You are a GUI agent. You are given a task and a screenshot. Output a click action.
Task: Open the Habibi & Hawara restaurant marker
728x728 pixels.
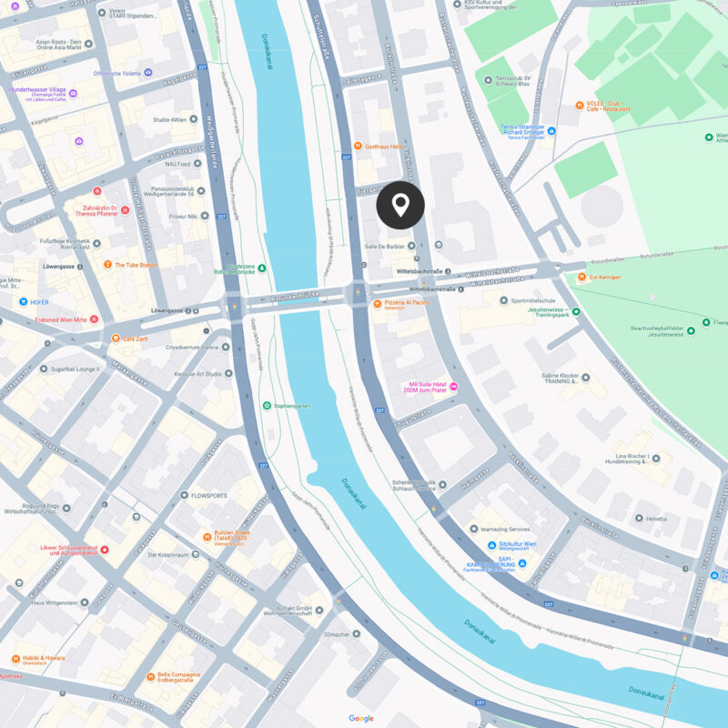pyautogui.click(x=15, y=659)
